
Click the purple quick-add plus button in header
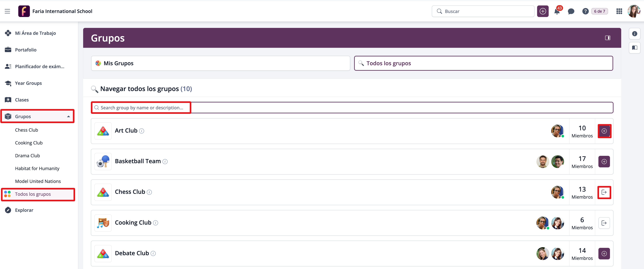pyautogui.click(x=543, y=12)
